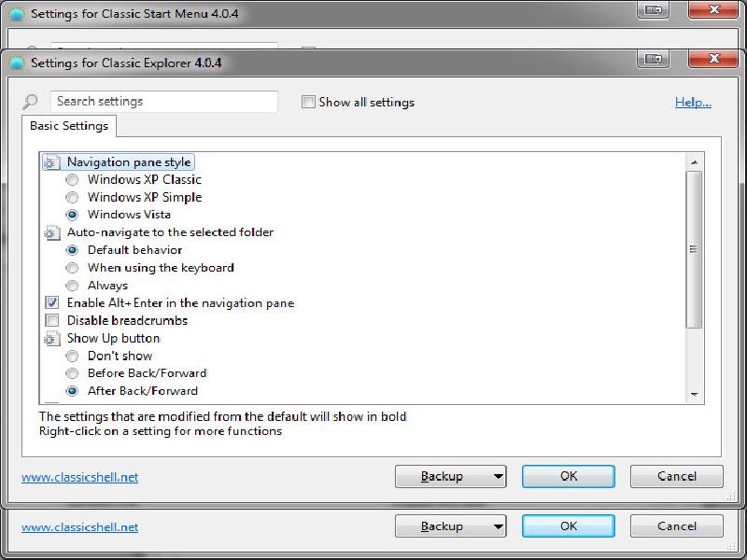Open www.classicshell.net link in Start Menu window
The image size is (747, 560).
[80, 527]
